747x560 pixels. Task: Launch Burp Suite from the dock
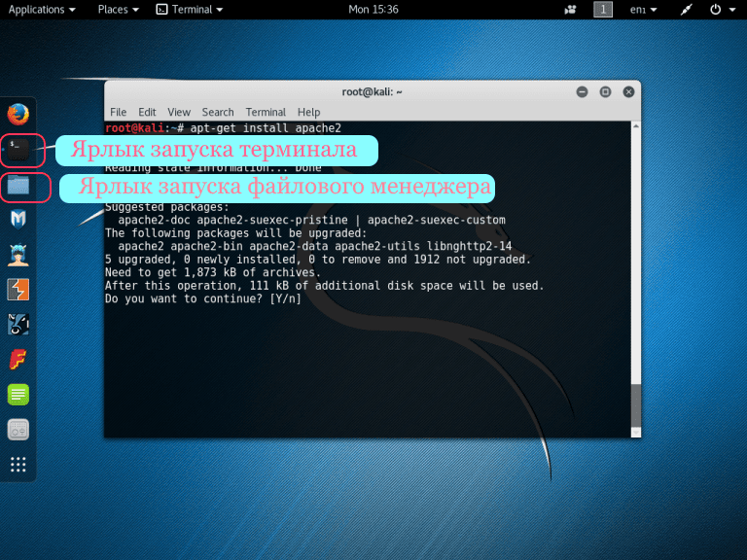(18, 290)
